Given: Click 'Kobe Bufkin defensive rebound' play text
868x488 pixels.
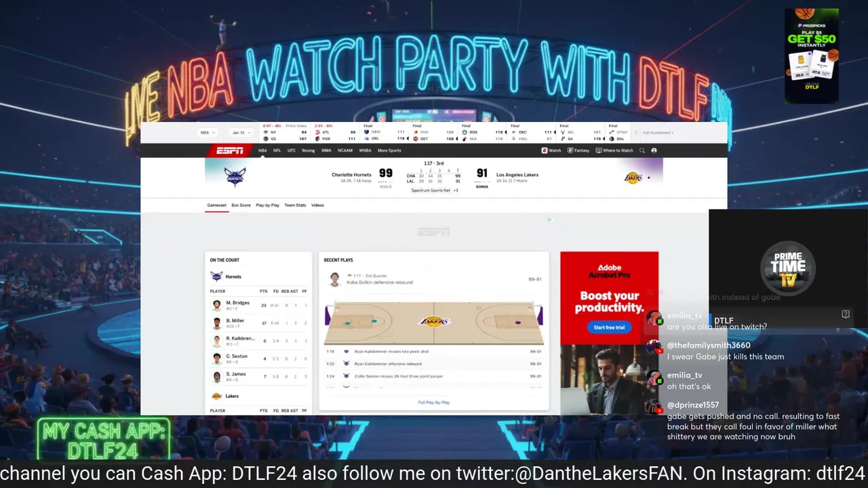Looking at the screenshot, I should tap(379, 283).
